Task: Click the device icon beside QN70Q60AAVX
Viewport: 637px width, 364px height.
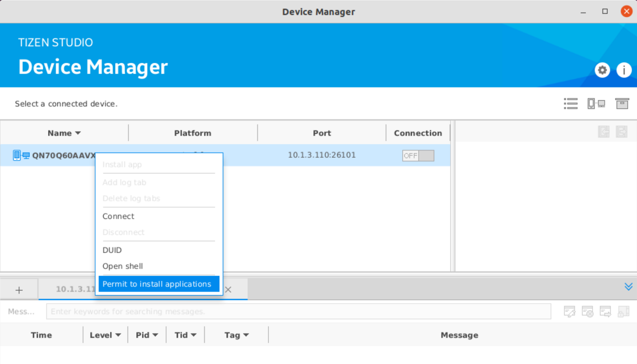Action: coord(21,155)
